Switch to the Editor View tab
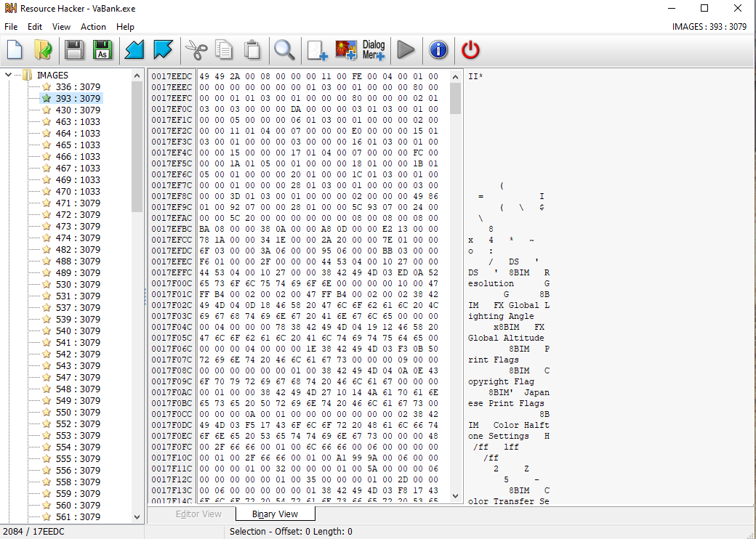Screen dimensions: 756x539 point(198,514)
